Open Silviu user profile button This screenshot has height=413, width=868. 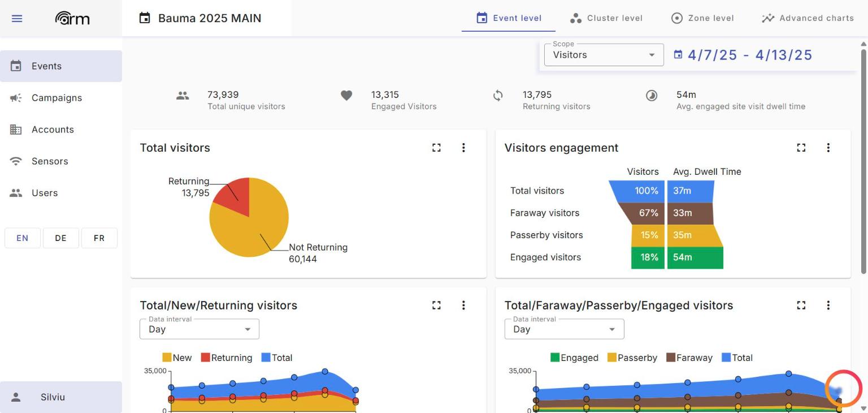[x=61, y=397]
